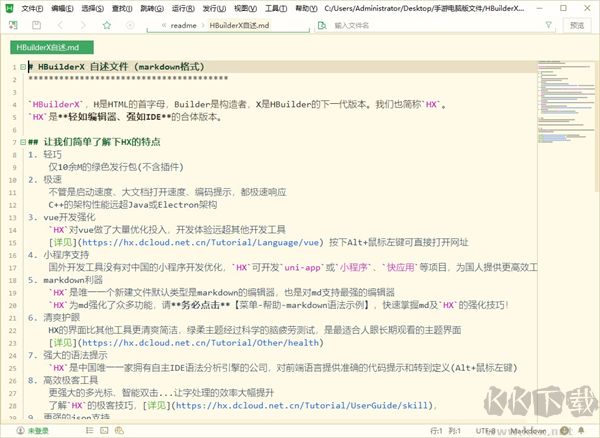Click the line 13 text vue开发强化
Screen dimensions: 600x438
(x=69, y=217)
